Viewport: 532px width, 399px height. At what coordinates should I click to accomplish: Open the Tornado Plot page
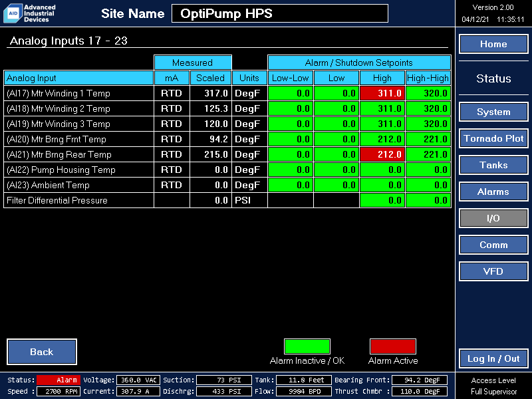[493, 138]
